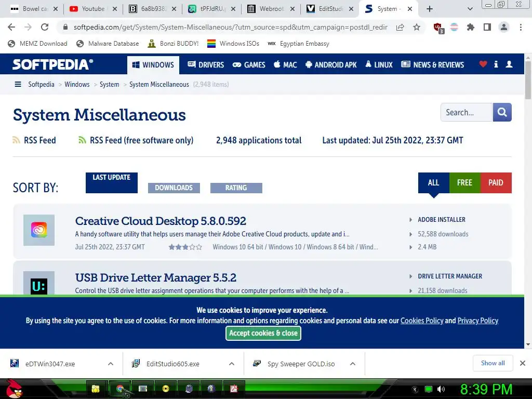Sort list by RATING
532x399 pixels.
[x=236, y=188]
